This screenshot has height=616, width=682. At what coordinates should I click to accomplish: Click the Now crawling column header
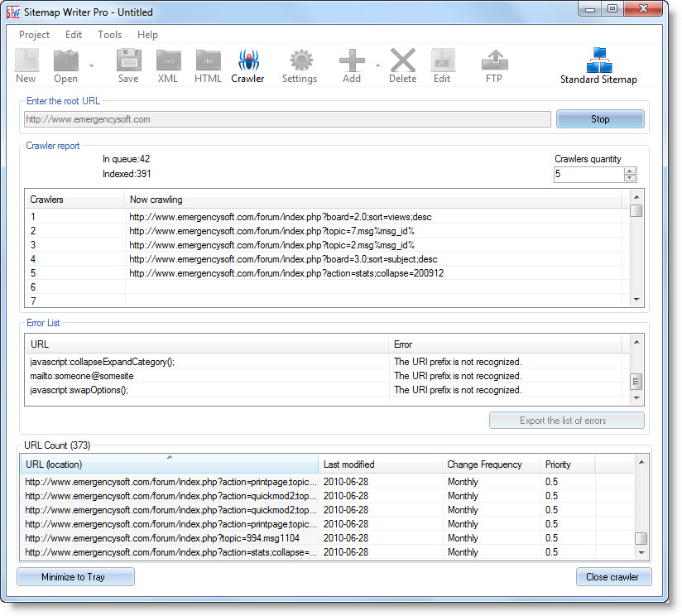coord(373,200)
